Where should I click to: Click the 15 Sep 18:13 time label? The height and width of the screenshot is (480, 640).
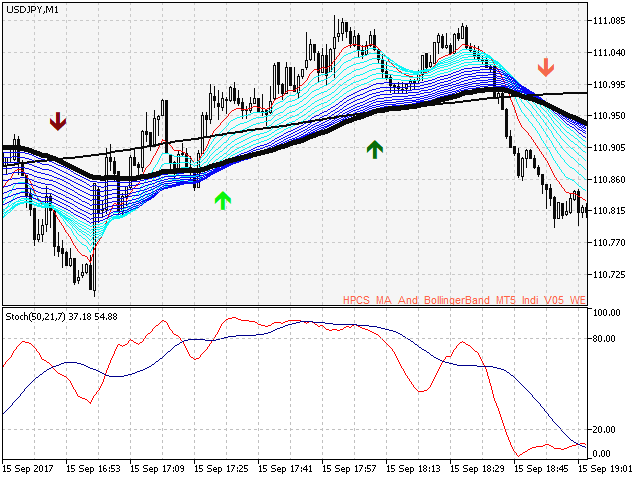click(413, 469)
